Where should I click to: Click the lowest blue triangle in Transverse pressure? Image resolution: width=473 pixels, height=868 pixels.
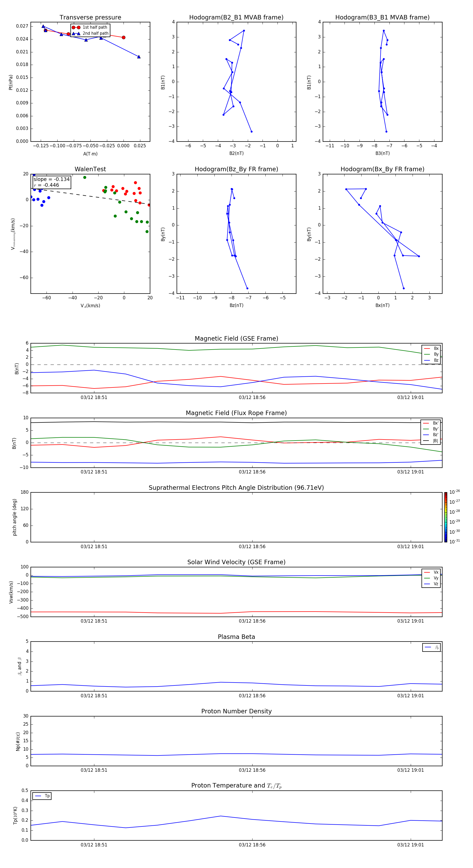[139, 57]
